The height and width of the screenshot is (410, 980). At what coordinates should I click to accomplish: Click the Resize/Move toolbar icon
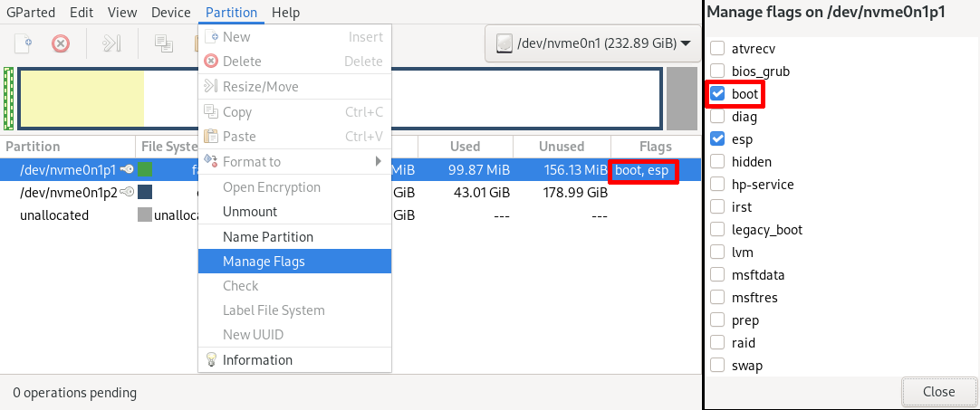pyautogui.click(x=111, y=43)
